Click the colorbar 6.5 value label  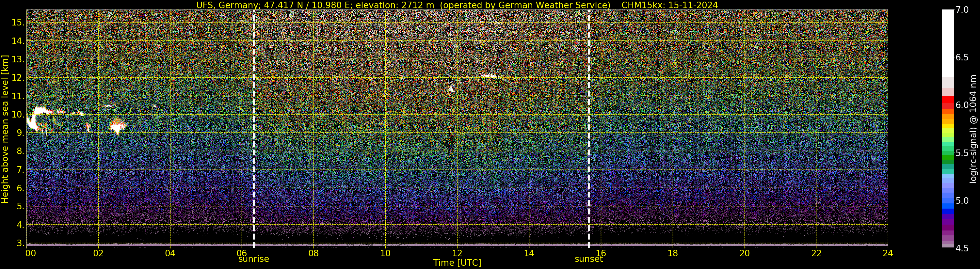(962, 57)
